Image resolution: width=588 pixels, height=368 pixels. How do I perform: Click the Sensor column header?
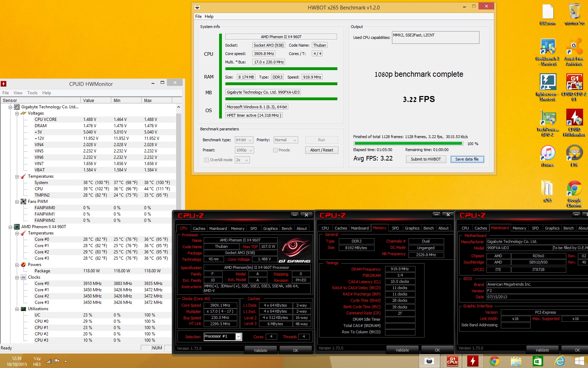[x=41, y=100]
